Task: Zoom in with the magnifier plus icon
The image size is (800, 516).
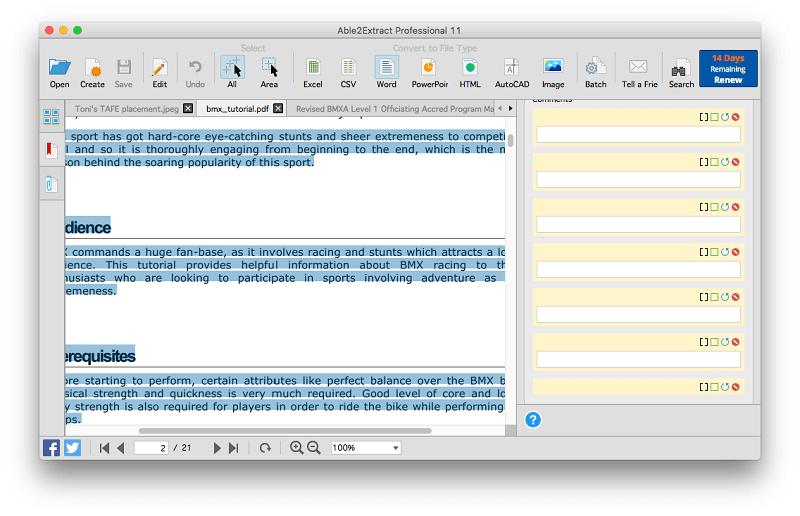Action: 296,448
